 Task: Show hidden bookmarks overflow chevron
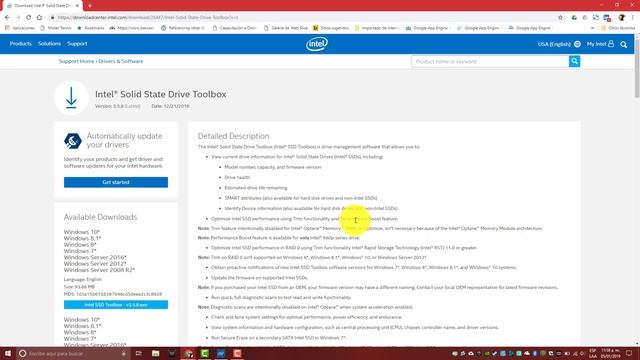[x=592, y=28]
